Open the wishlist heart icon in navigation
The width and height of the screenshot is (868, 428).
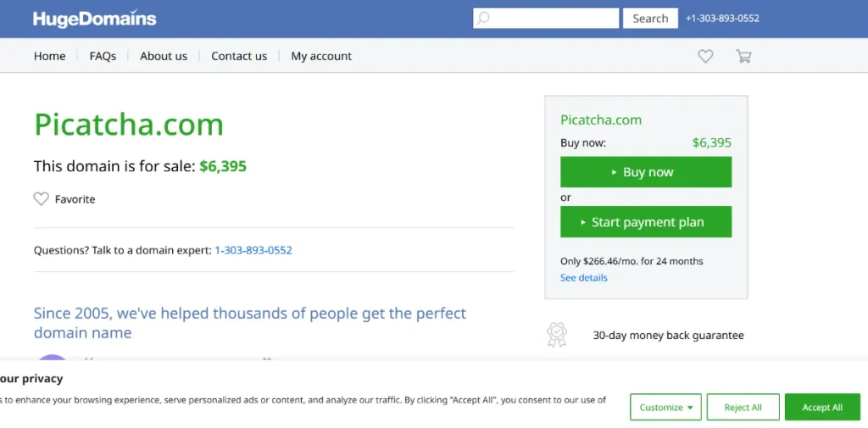[x=705, y=56]
